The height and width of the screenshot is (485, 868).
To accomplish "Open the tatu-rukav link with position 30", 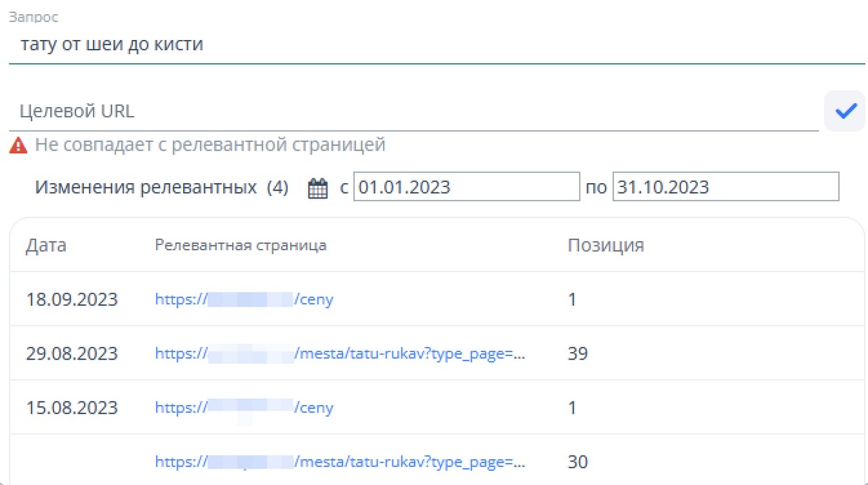I will pos(340,462).
